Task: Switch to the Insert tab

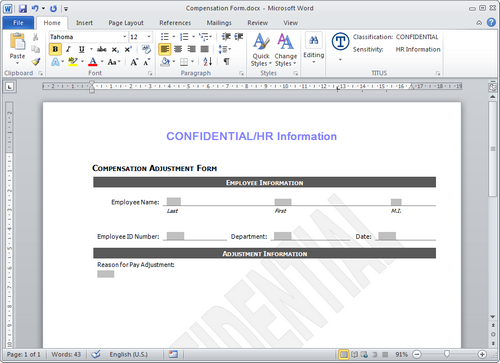Action: coord(84,23)
